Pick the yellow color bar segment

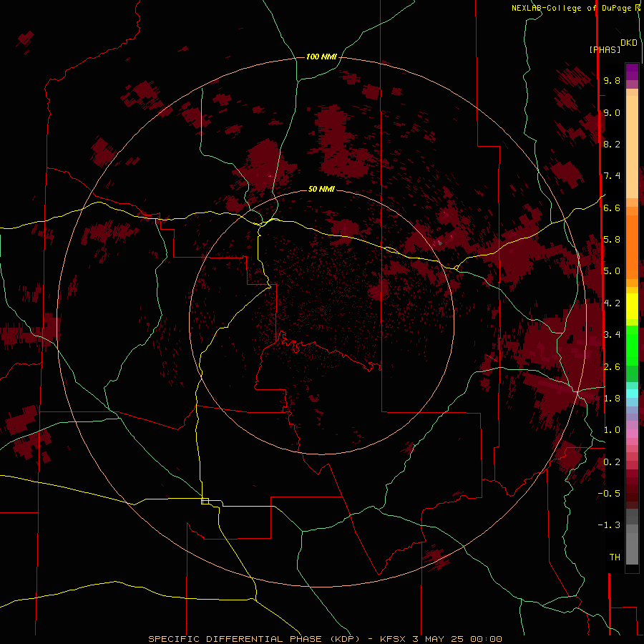pyautogui.click(x=632, y=306)
